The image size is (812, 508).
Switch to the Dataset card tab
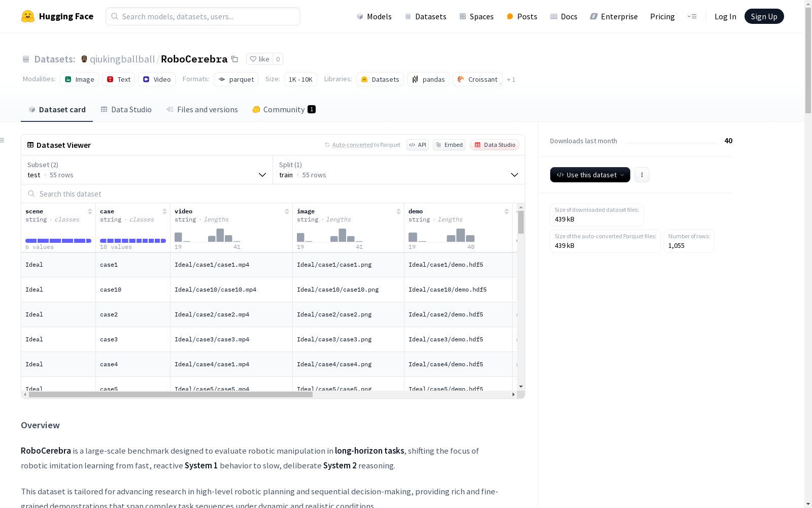click(x=57, y=110)
